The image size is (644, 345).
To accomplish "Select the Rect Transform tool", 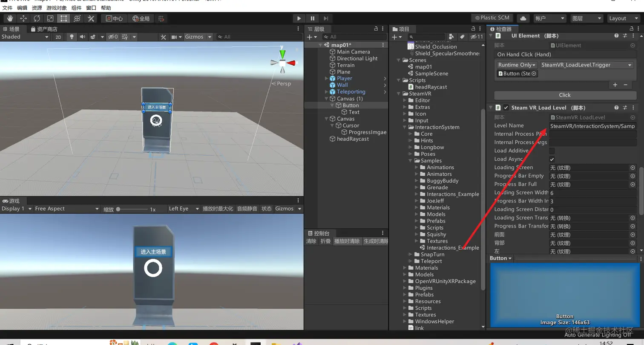I will 63,18.
